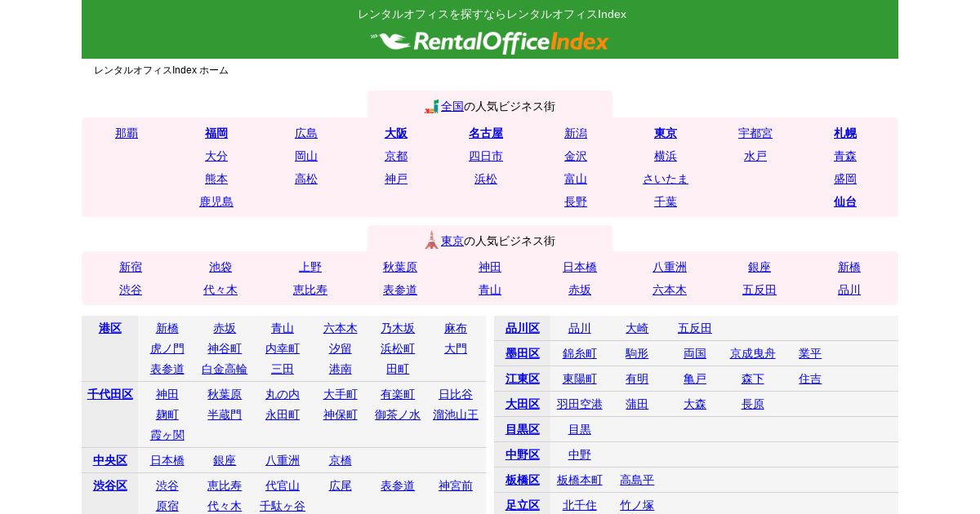980x514 pixels.
Task: Click the RentalOfficeIndex logo
Action: pyautogui.click(x=490, y=42)
